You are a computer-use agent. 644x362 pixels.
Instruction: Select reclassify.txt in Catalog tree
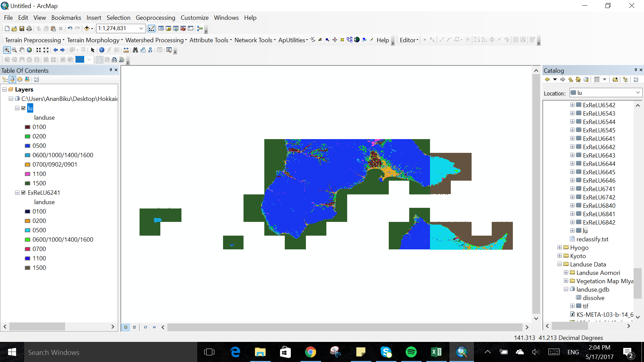tap(592, 239)
